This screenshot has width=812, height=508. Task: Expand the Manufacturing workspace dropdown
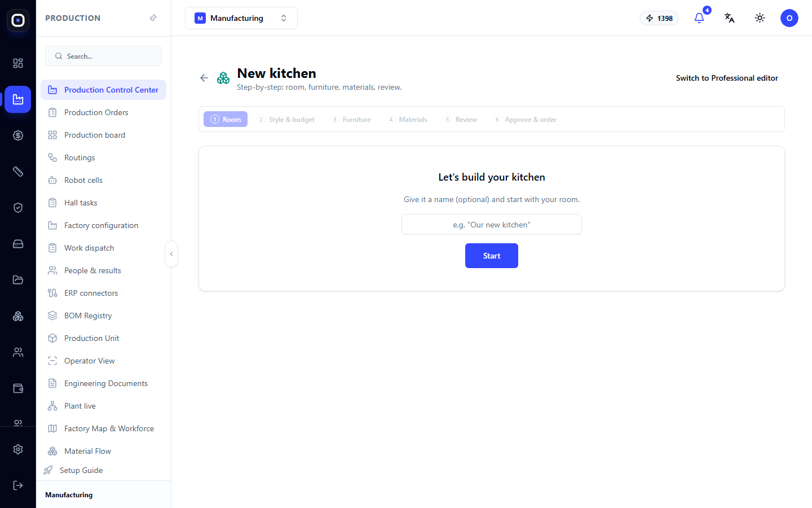(x=241, y=18)
